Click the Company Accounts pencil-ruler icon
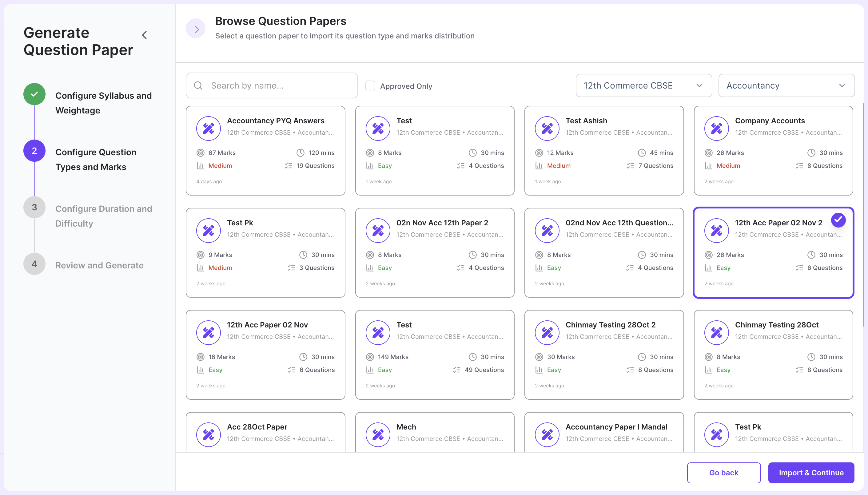This screenshot has height=495, width=868. [x=716, y=128]
